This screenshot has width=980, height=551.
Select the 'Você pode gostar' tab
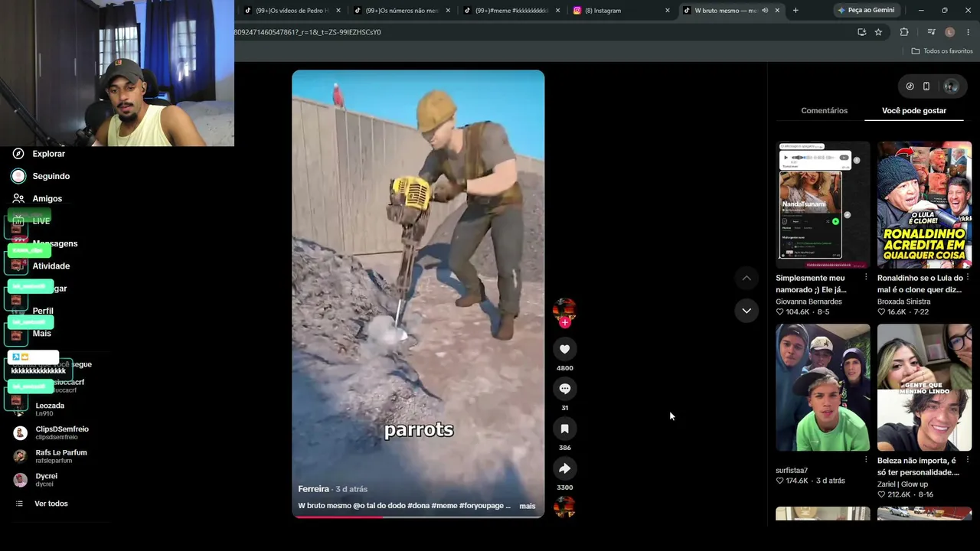pyautogui.click(x=914, y=111)
